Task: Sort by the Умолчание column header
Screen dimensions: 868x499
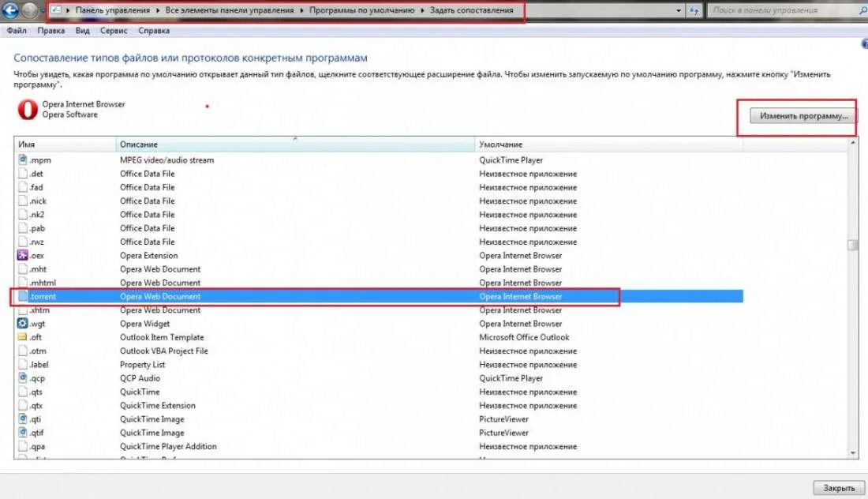Action: click(609, 144)
